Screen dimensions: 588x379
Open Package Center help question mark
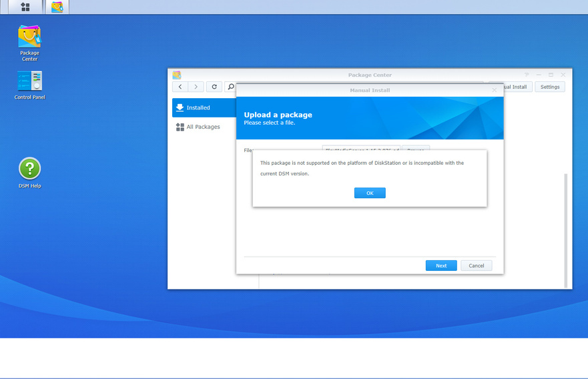point(527,75)
